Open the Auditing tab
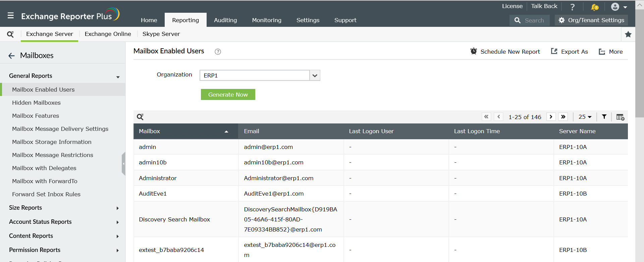Image resolution: width=644 pixels, height=262 pixels. pos(225,20)
